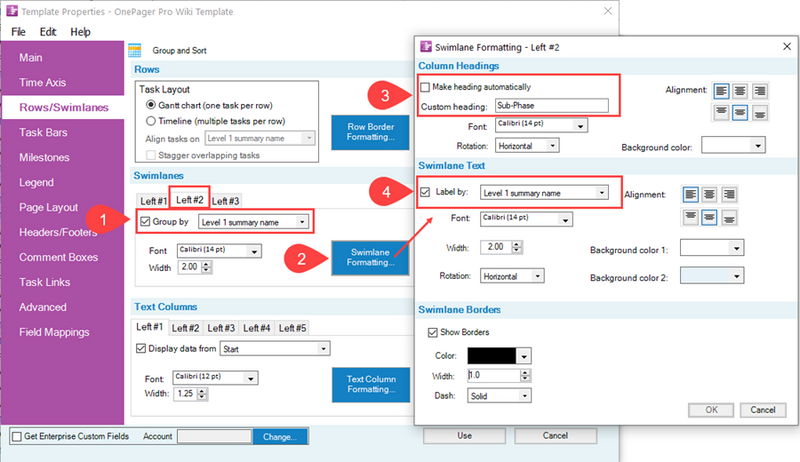Align swimlane text to bottom
Viewport: 800px width, 462px height.
pyautogui.click(x=729, y=217)
